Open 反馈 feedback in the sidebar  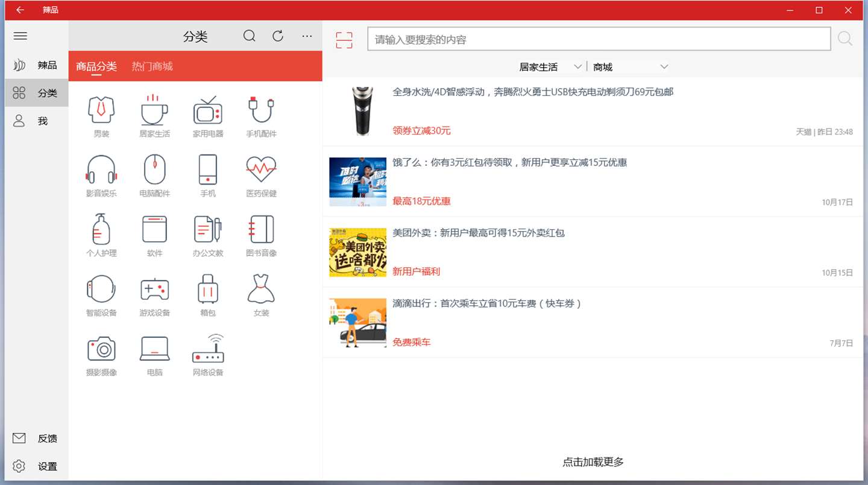point(36,439)
